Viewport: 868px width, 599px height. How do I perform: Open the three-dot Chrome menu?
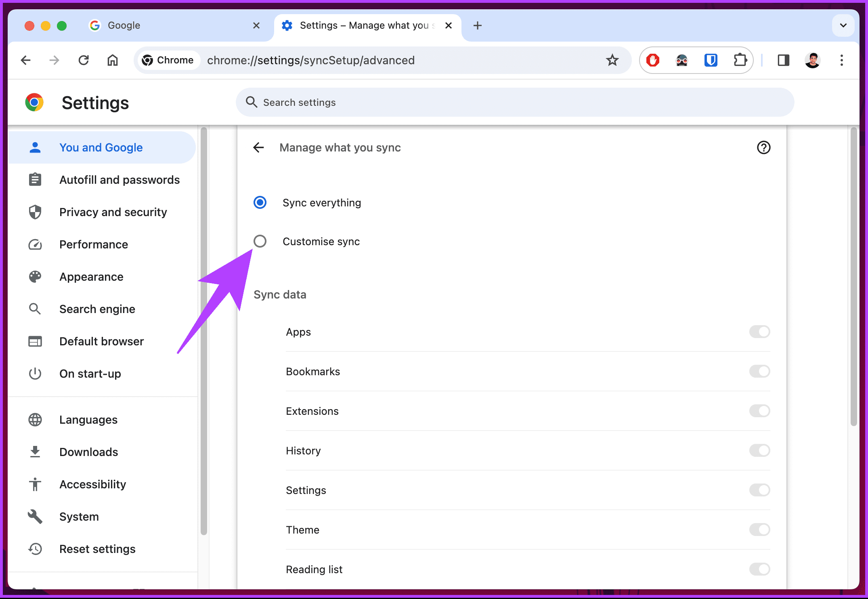coord(842,60)
